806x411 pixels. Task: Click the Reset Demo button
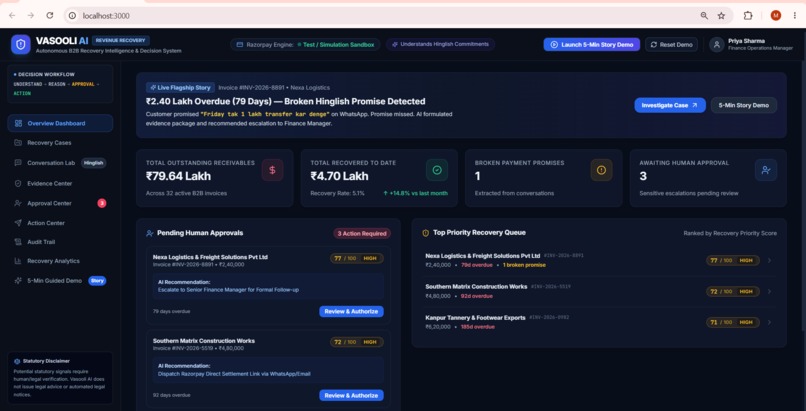pos(671,45)
